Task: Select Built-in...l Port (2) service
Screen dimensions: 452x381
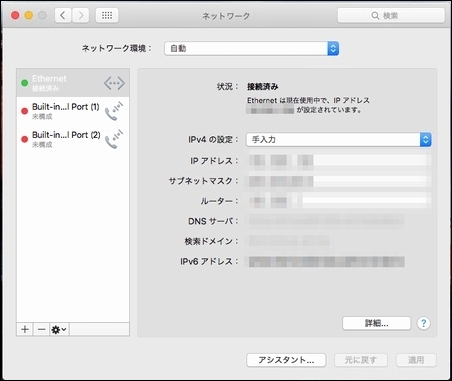Action: 73,139
